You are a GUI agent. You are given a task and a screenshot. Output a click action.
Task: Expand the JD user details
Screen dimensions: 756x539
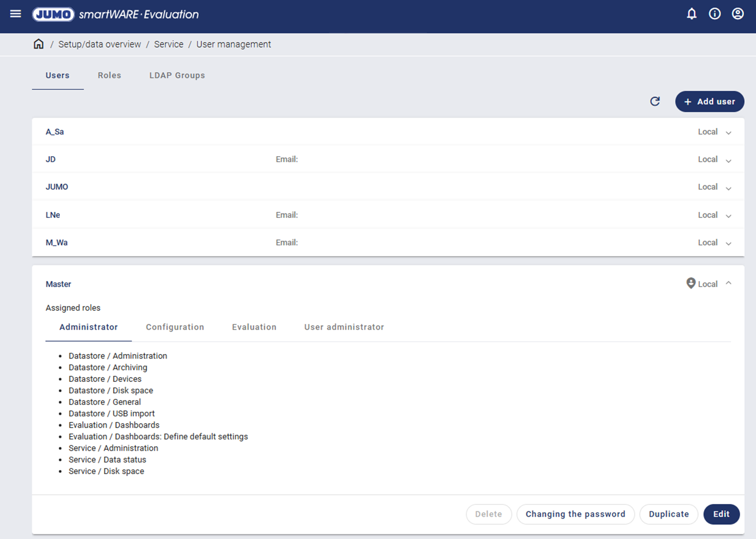click(728, 160)
